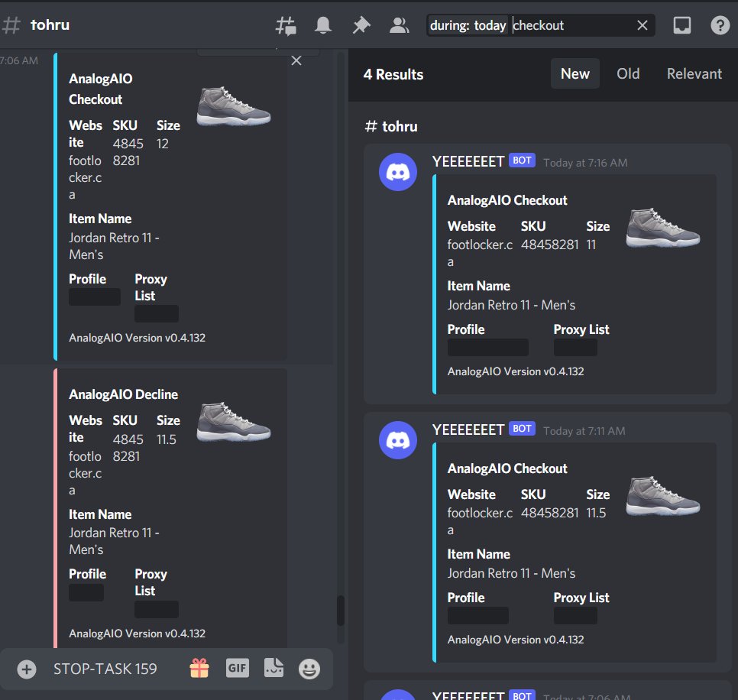The image size is (738, 700).
Task: Click 'Today at 7:11 AM' timestamp
Action: (584, 431)
